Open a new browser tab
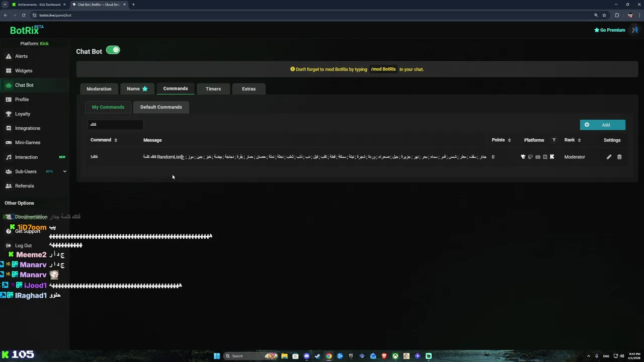 133,5
